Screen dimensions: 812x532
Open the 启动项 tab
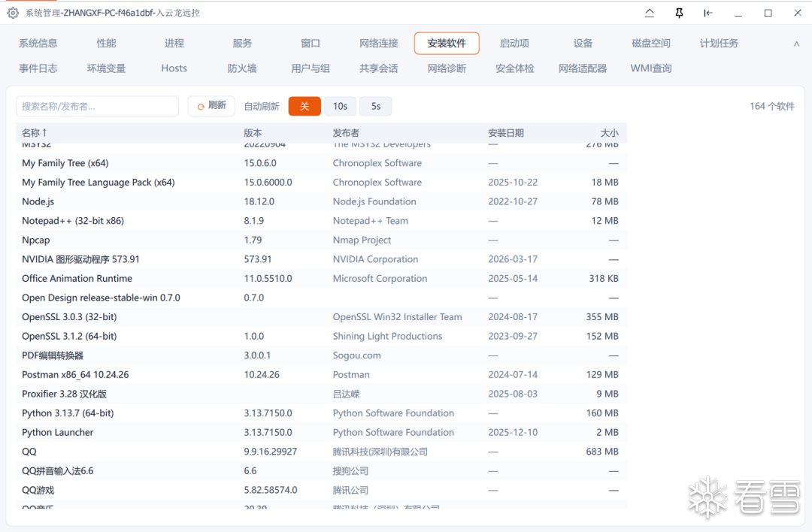[515, 44]
